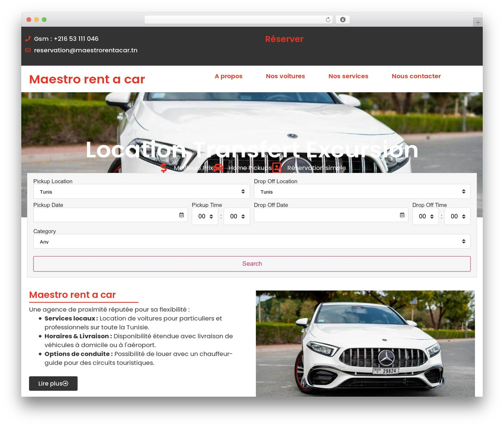Click the browser download arrow icon
The width and height of the screenshot is (504, 427).
(343, 20)
